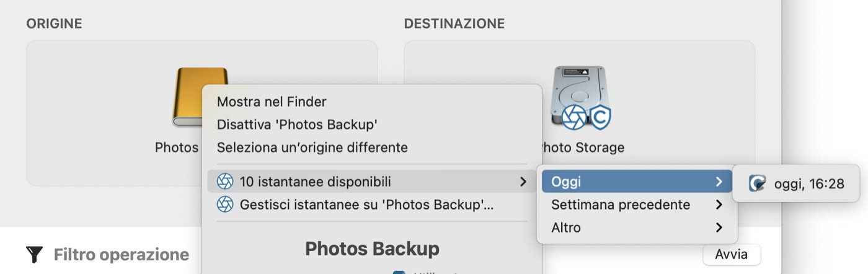Screen dimensions: 868x274
Task: Expand the Oggi submenu chevron
Action: pos(719,182)
